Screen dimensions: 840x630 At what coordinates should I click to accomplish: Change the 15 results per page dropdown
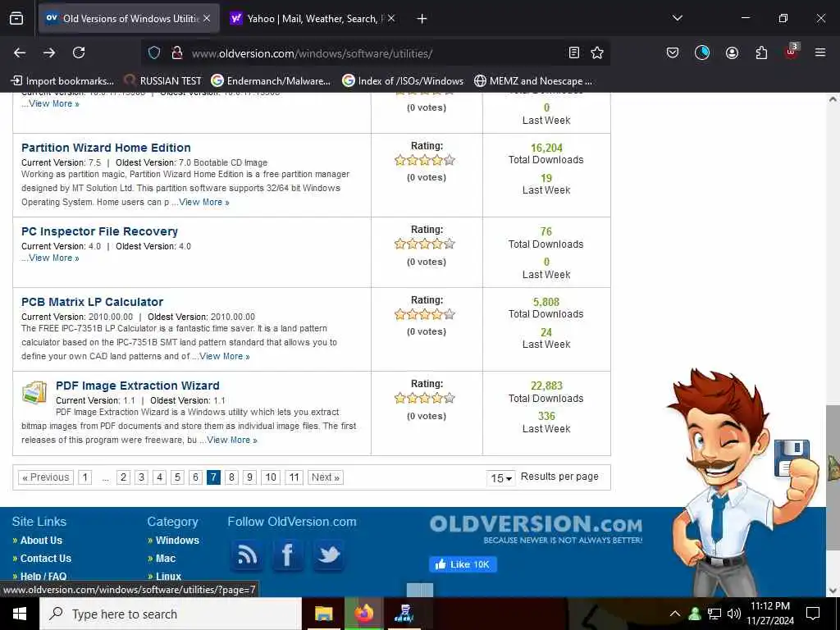pos(501,478)
